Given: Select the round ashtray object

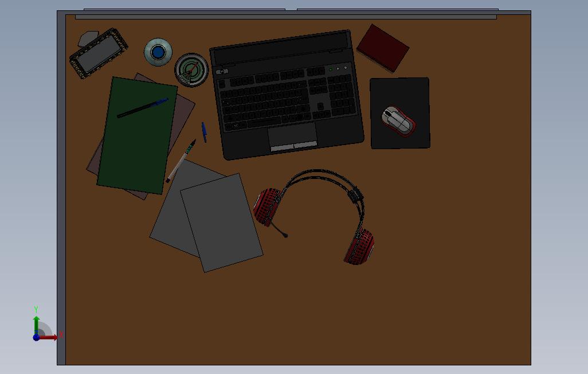Looking at the screenshot, I should pos(191,70).
